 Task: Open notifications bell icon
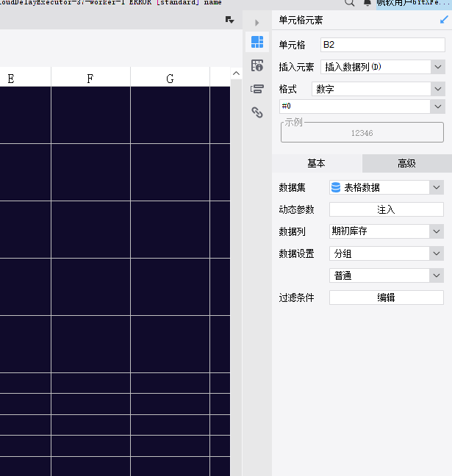tap(367, 3)
